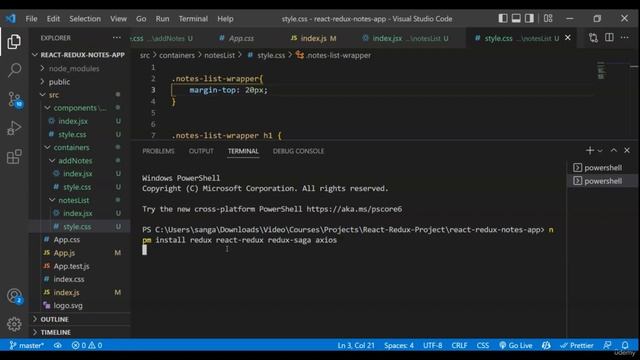Open the Terminal menu
This screenshot has height=360, width=640.
coord(193,19)
